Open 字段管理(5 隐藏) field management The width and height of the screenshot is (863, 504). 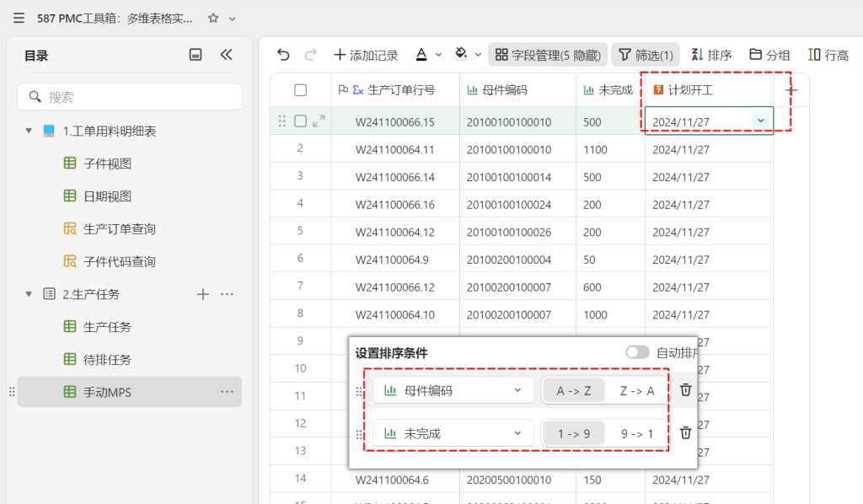[548, 55]
